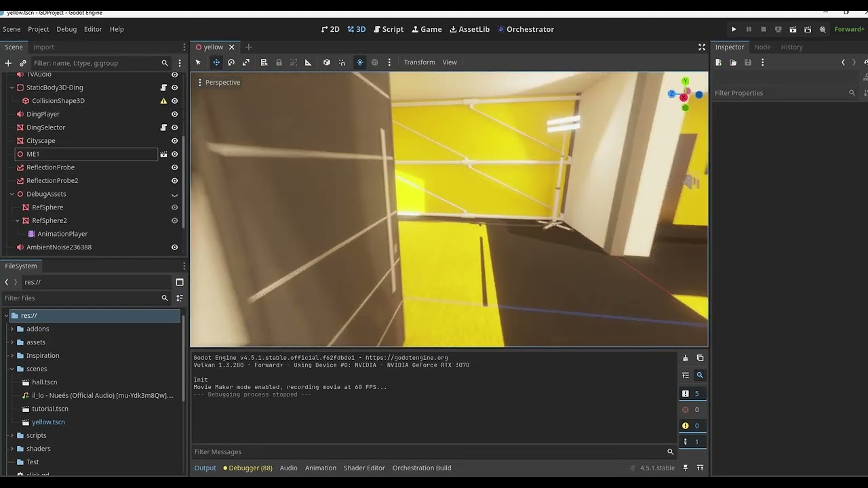The image size is (868, 488).
Task: Collapse the StaticBody3D-Ding node
Action: pos(12,87)
